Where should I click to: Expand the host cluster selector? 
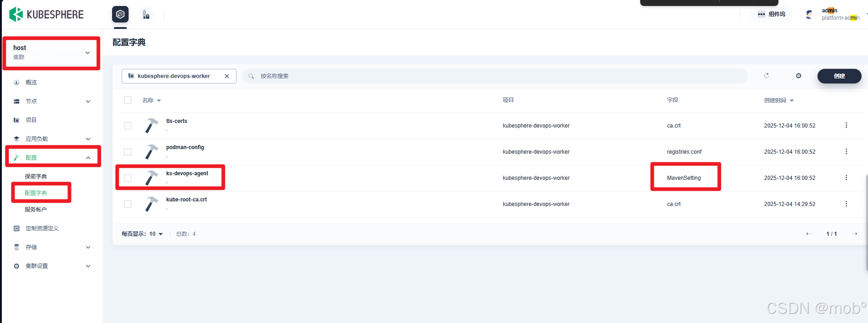coord(51,53)
